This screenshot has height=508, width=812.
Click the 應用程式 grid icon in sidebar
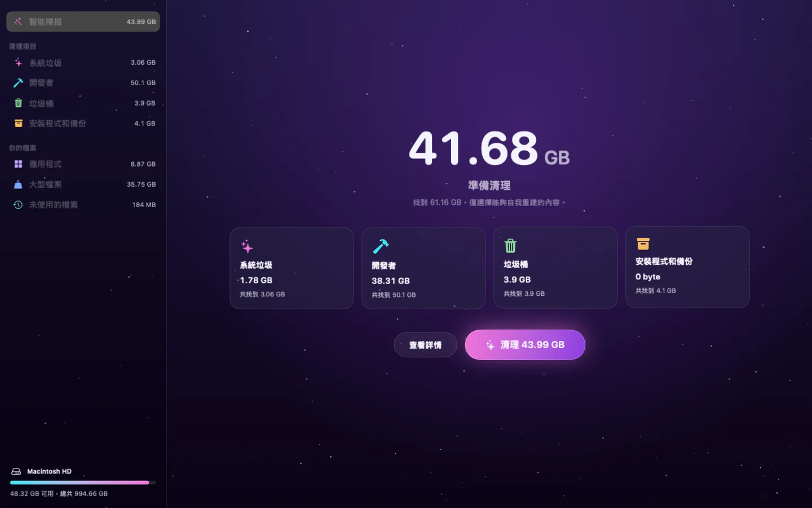tap(18, 164)
